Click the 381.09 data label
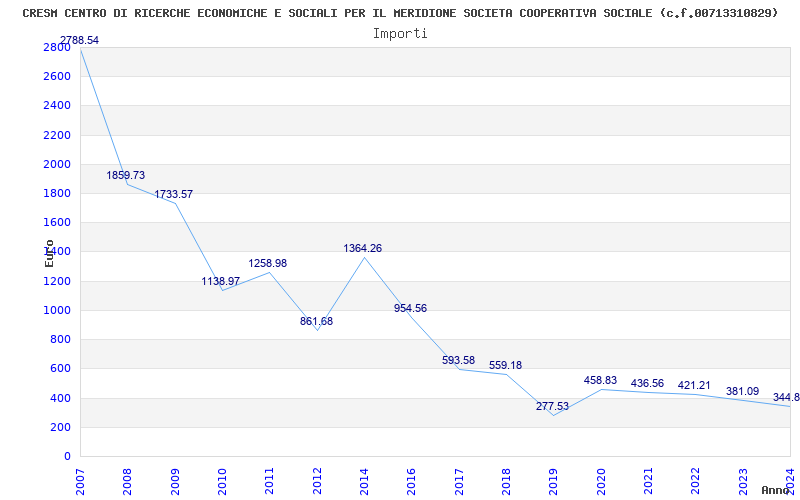The image size is (800, 500). (x=742, y=391)
